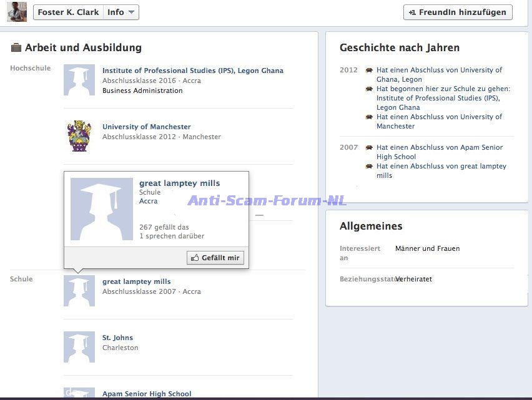Viewport: 532px width, 400px height.
Task: Click the Accra location link in popup
Action: (x=148, y=201)
